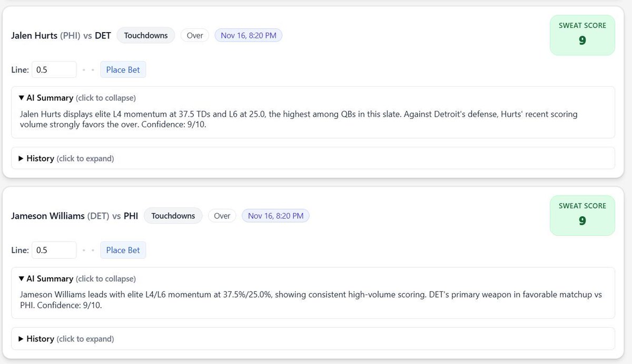Select the Touchdowns pill on Jameson Williams card
Screen dimensions: 632x364
[173, 215]
